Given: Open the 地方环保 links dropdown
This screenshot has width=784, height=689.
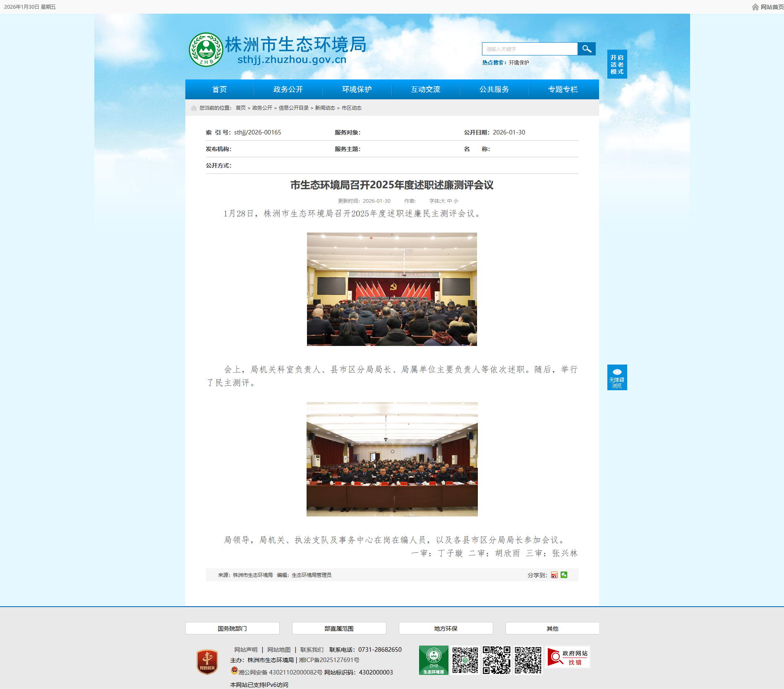Looking at the screenshot, I should coord(446,628).
